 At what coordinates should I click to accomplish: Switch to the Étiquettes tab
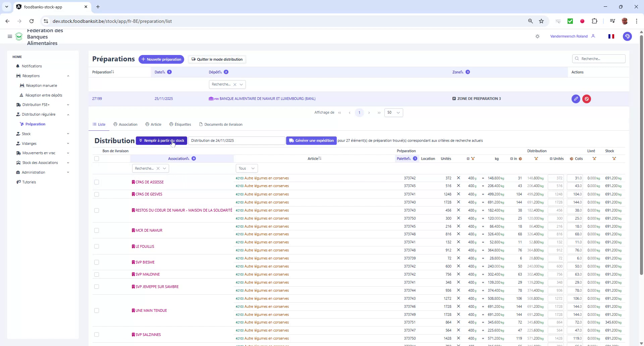tap(182, 124)
